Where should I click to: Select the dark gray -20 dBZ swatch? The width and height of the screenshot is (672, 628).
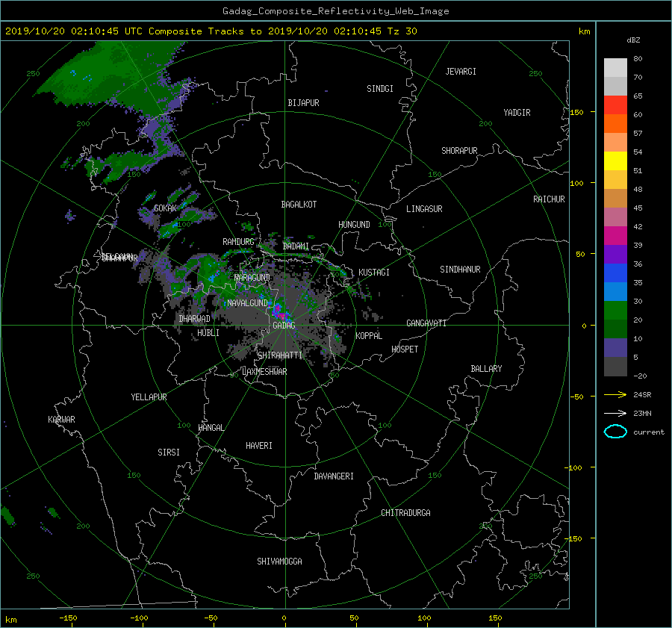[615, 367]
